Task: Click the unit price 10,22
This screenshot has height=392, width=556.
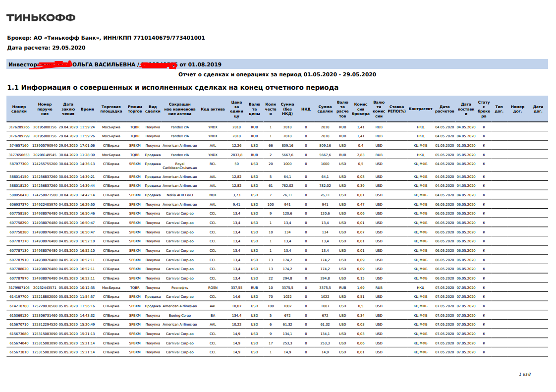Action: coord(236,325)
